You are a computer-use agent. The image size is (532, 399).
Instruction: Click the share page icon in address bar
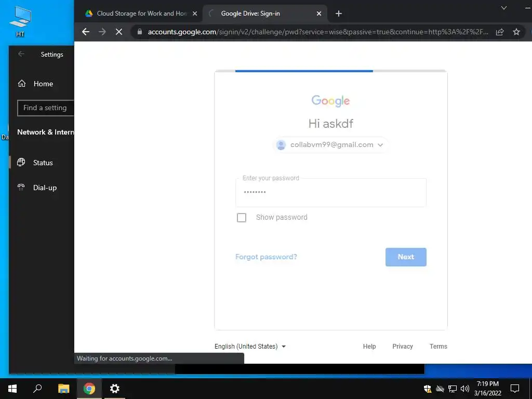pyautogui.click(x=499, y=32)
